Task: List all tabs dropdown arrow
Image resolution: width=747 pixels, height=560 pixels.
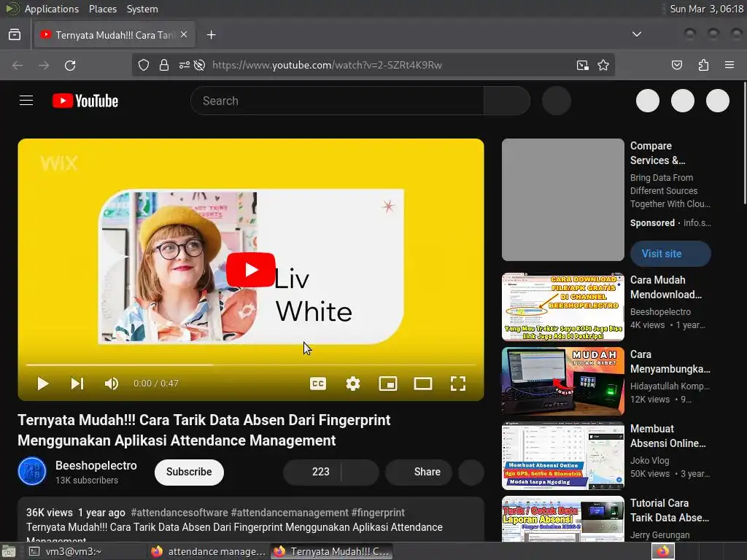Action: click(636, 34)
